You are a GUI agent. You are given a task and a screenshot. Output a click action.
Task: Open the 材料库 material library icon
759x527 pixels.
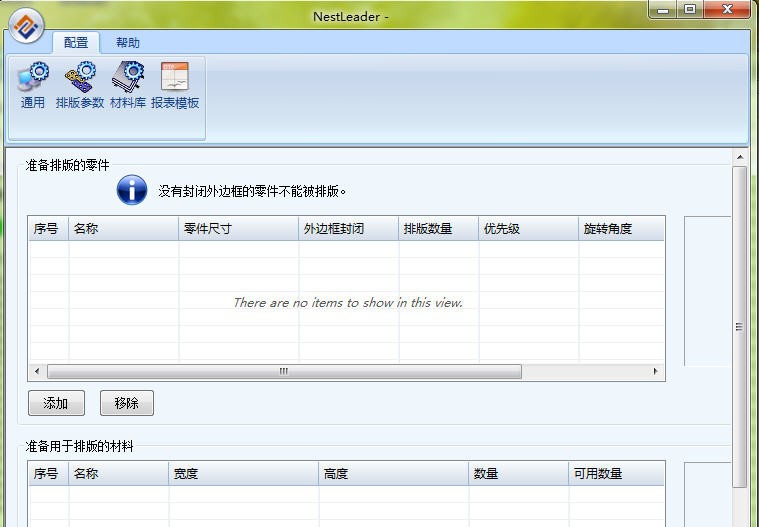[x=128, y=85]
